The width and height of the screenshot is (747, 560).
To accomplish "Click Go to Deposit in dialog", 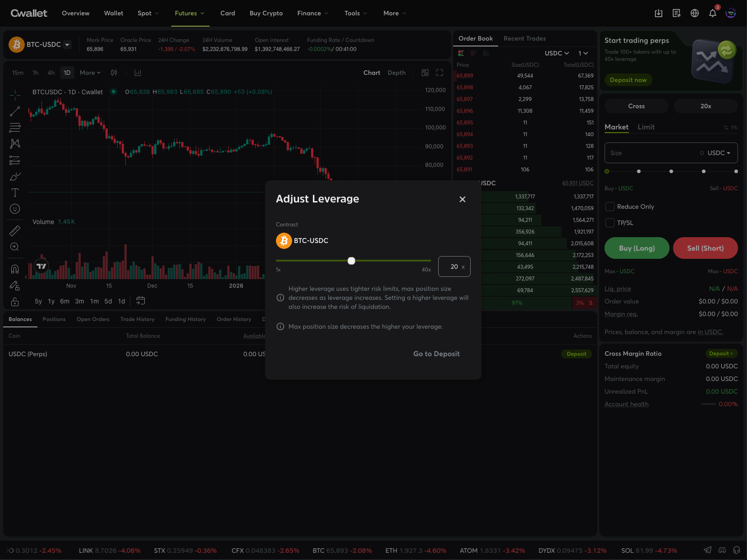I will click(x=436, y=354).
